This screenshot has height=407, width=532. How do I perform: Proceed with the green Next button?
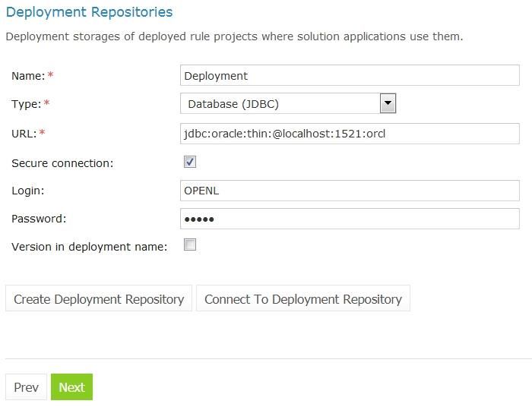tap(71, 386)
